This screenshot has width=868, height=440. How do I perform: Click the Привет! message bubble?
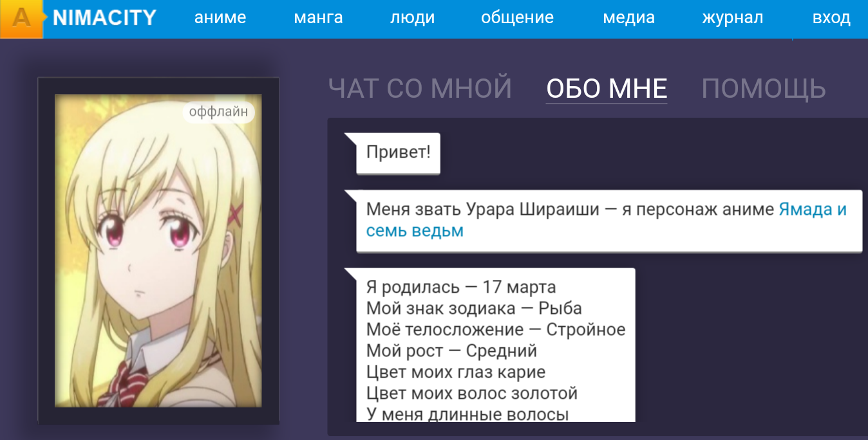(x=398, y=153)
